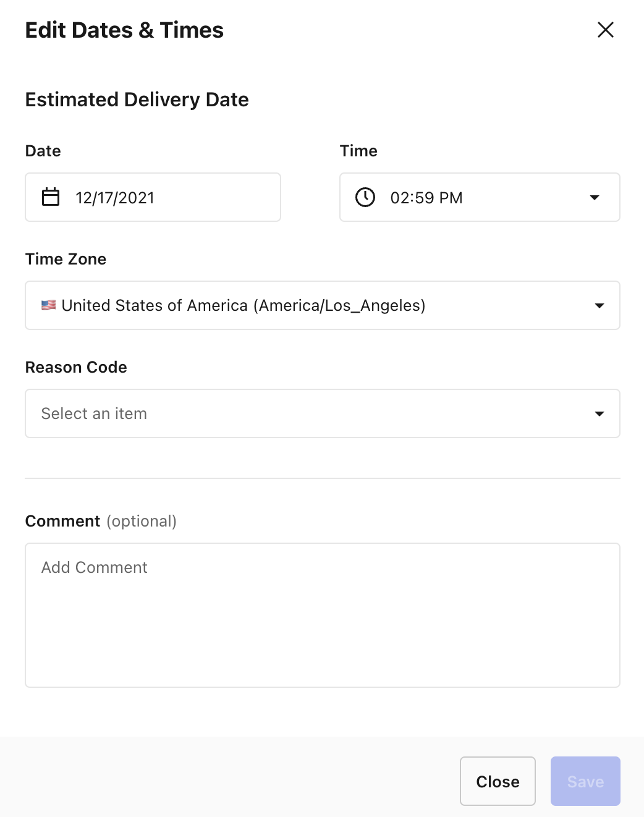Click the Estimated Delivery Date heading
This screenshot has height=817, width=644.
click(137, 99)
